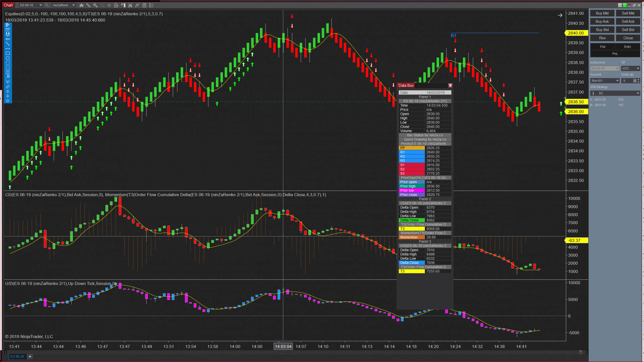Open the Sim101 account dropdown
The image size is (644, 362).
(x=605, y=81)
